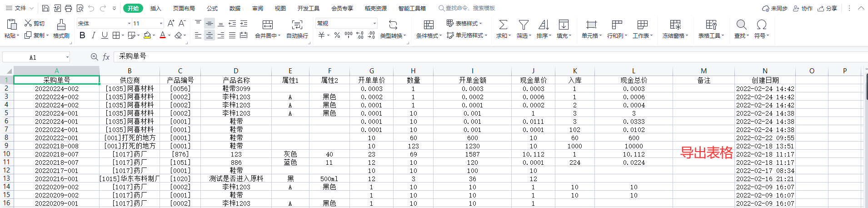Screen dimensions: 868x208
Task: Toggle bold formatting
Action: coord(82,35)
